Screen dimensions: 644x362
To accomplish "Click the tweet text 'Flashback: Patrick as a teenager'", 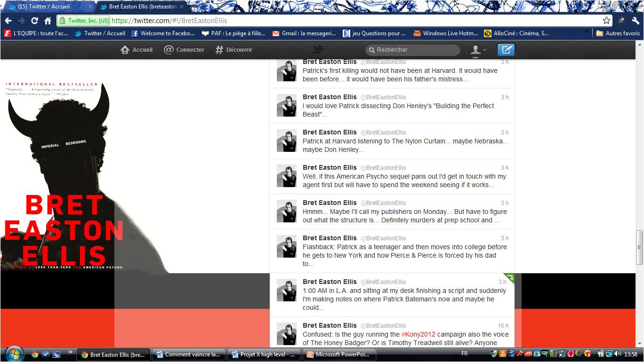I will (x=405, y=255).
